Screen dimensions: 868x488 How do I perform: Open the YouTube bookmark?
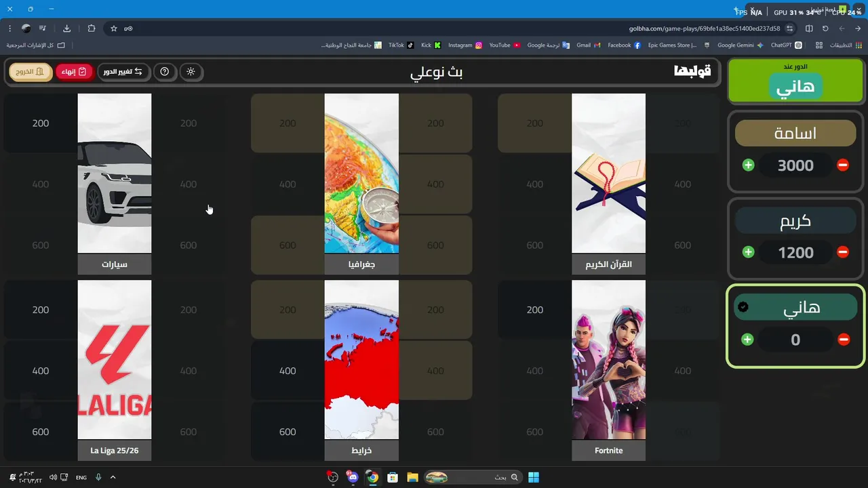pyautogui.click(x=505, y=45)
